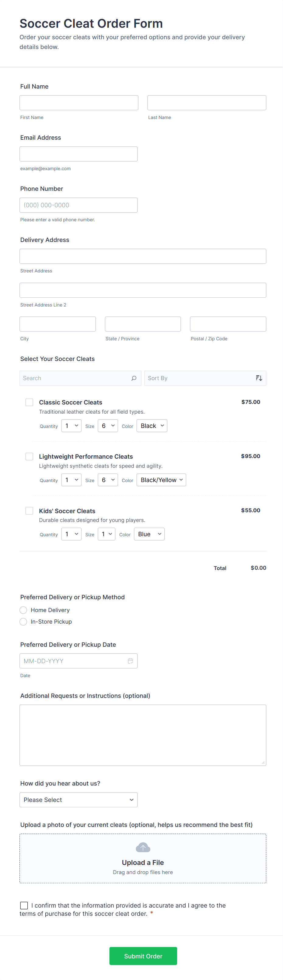Screen dimensions: 283x980
Task: Check the terms confirmation checkbox
Action: point(24,905)
